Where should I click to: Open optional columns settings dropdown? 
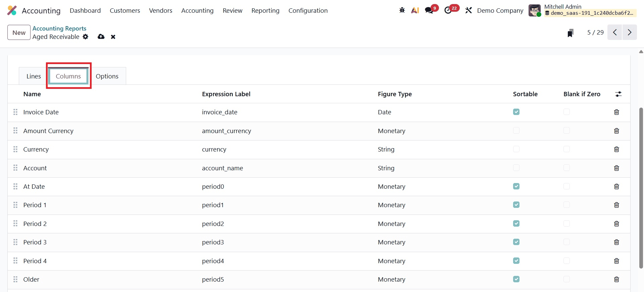tap(618, 94)
